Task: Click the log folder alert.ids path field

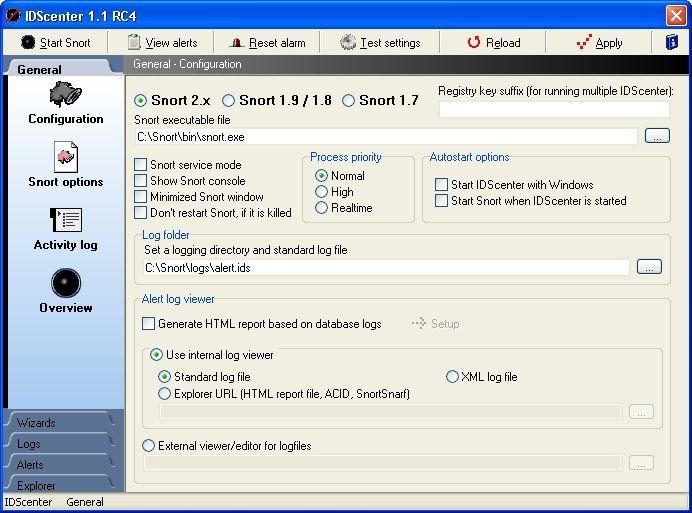Action: point(386,268)
